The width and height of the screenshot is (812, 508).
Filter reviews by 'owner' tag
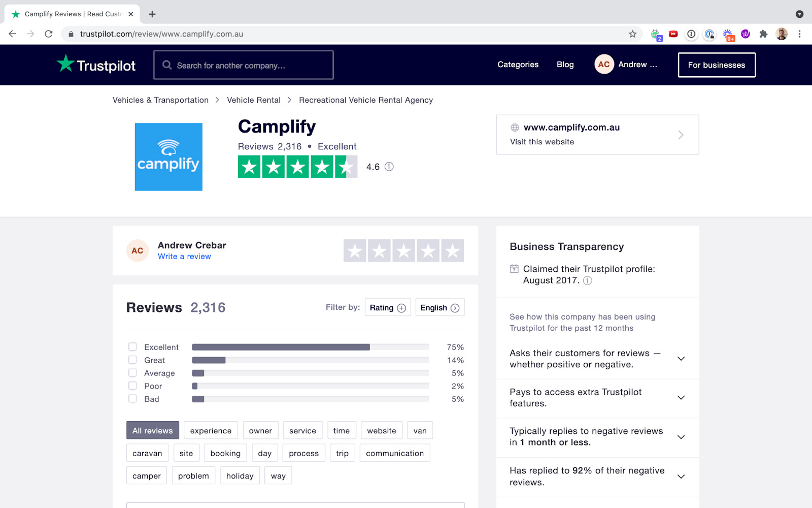click(260, 430)
